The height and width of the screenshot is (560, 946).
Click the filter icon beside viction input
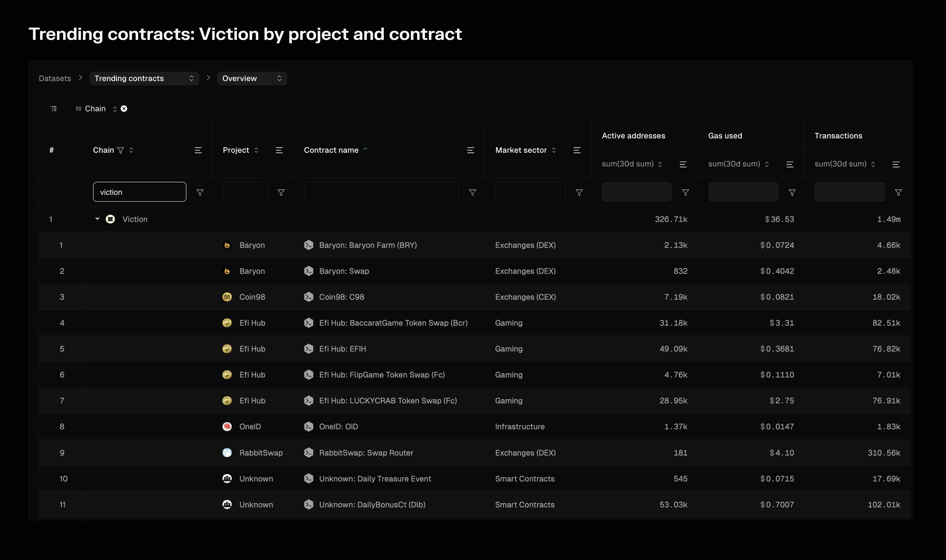click(200, 192)
